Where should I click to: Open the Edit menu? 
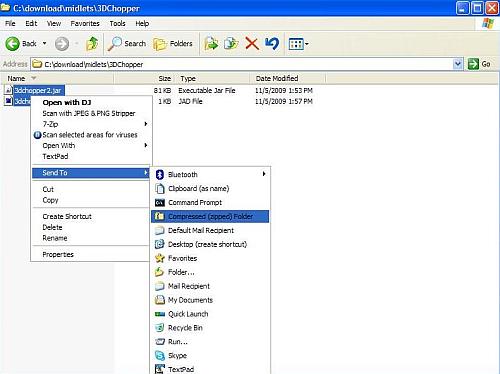click(31, 24)
